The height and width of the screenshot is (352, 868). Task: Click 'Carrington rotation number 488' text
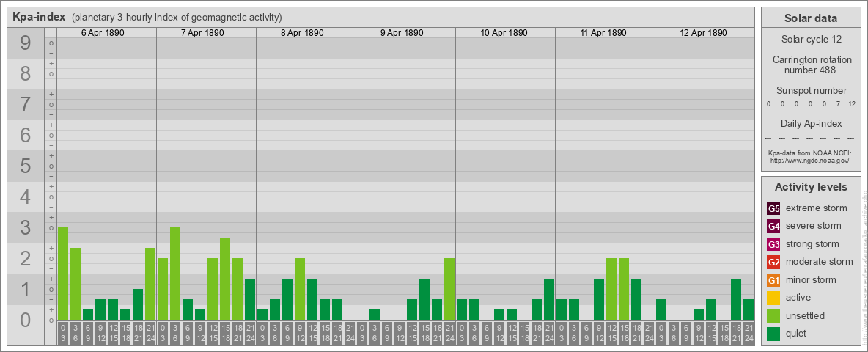click(x=812, y=65)
